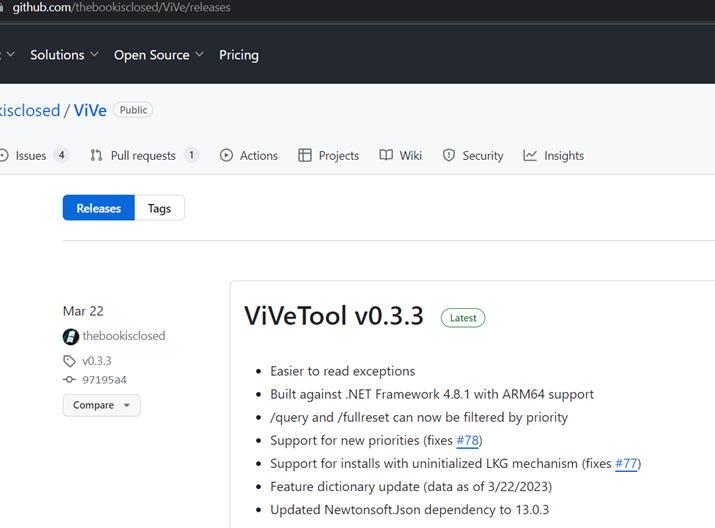View the Insights tab

[x=553, y=155]
